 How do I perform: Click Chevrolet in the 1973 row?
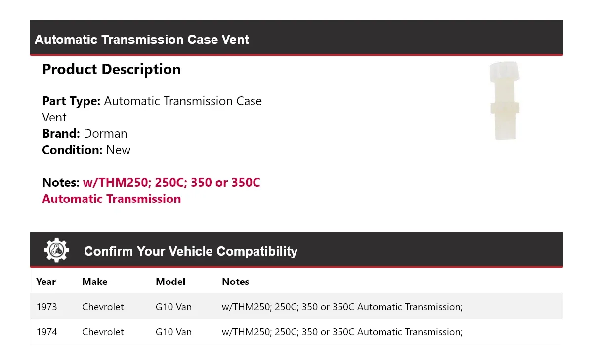(103, 307)
